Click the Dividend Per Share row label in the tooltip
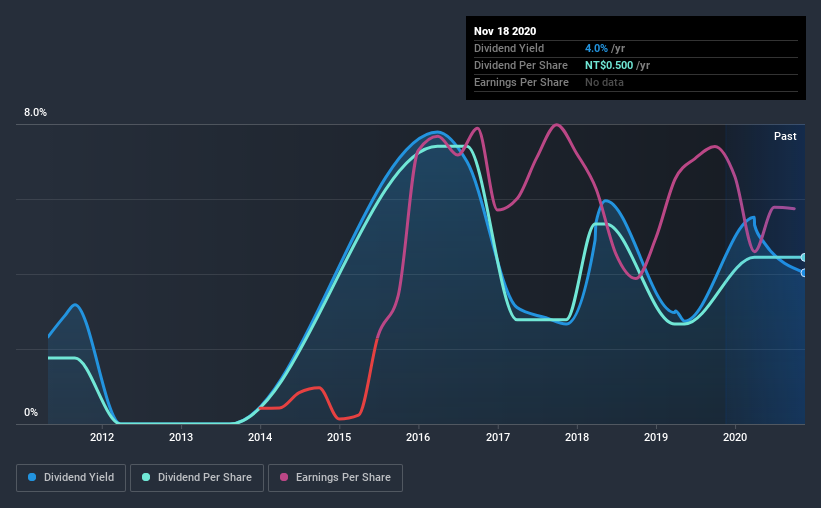The height and width of the screenshot is (508, 821). tap(520, 65)
